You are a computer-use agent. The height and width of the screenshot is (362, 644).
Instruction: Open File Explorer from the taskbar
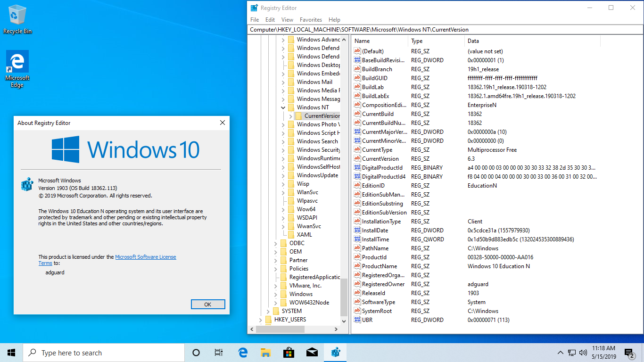[x=266, y=353]
